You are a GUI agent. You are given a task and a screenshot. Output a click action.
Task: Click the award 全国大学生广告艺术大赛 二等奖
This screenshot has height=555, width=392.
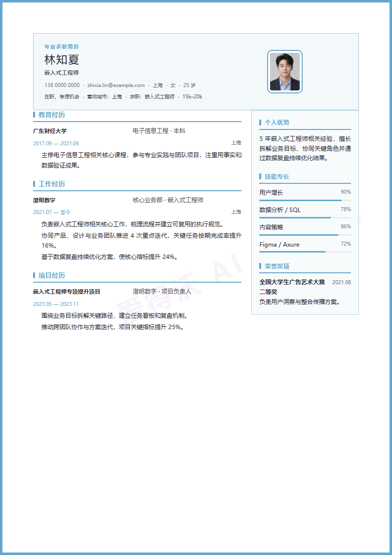click(x=292, y=287)
